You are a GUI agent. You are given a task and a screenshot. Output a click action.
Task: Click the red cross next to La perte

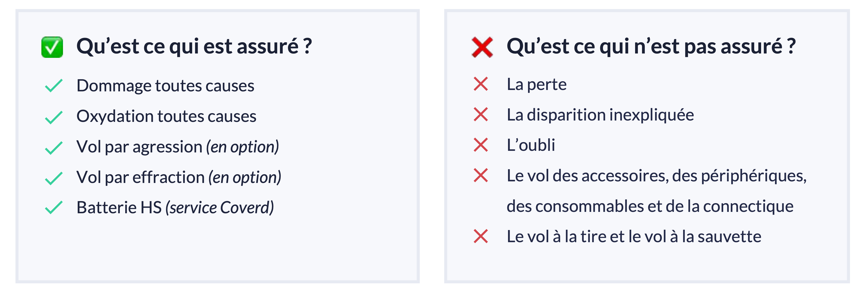click(481, 84)
